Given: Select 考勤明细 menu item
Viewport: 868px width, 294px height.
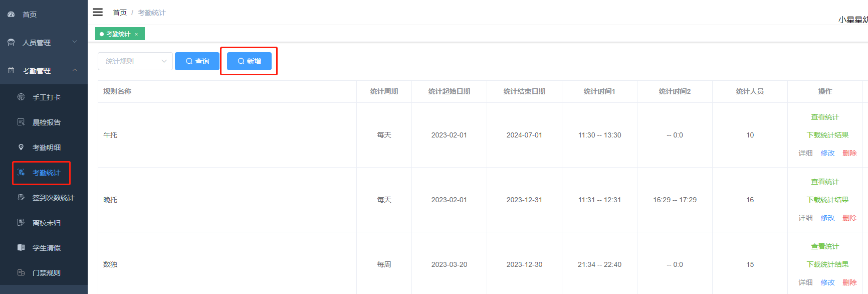Looking at the screenshot, I should [47, 148].
